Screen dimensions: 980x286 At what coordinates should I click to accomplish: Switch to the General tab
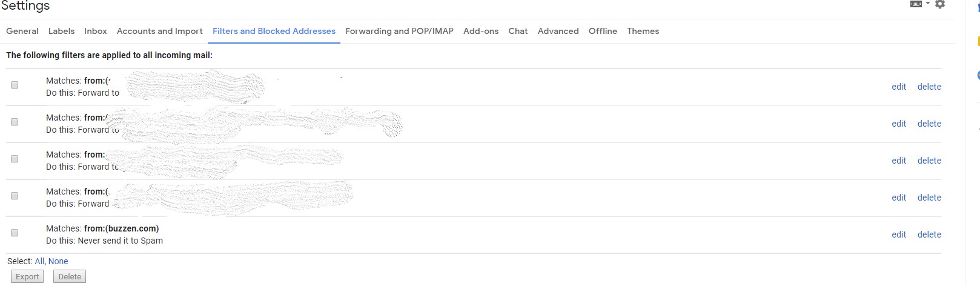coord(22,31)
